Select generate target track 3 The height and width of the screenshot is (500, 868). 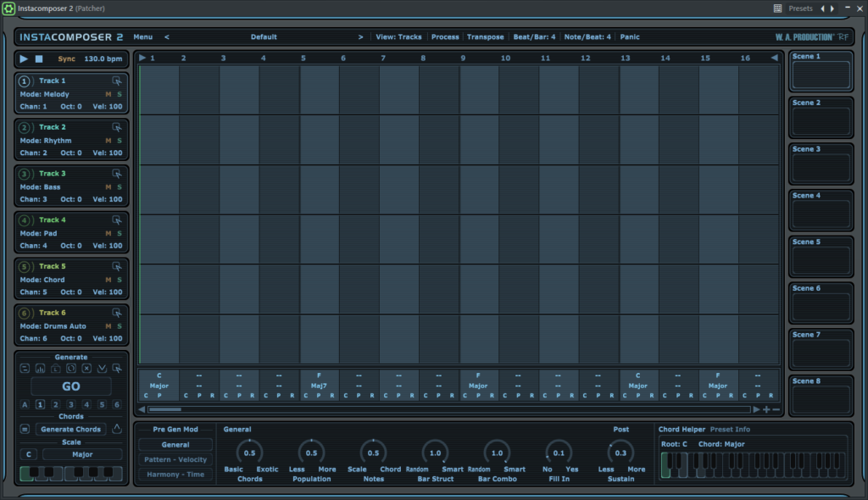pos(71,405)
